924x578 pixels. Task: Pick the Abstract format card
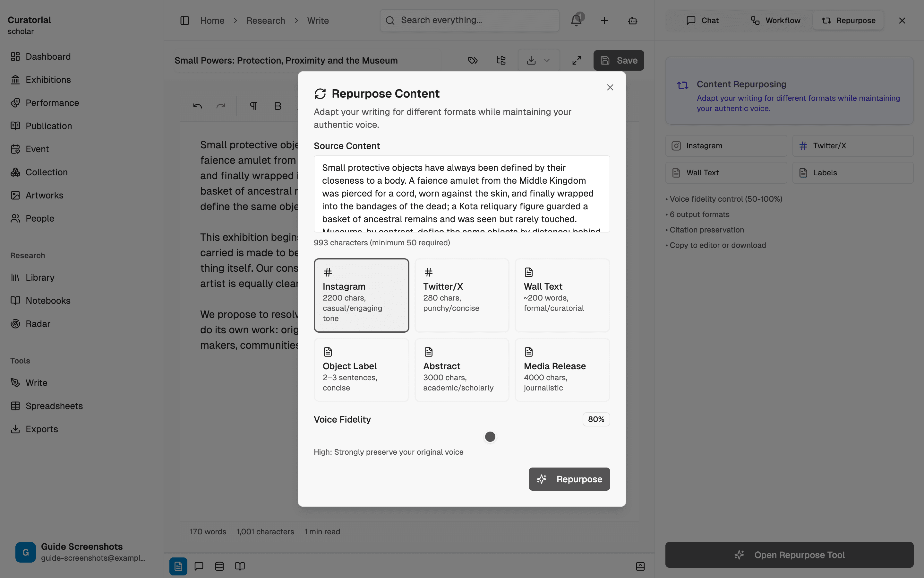462,370
